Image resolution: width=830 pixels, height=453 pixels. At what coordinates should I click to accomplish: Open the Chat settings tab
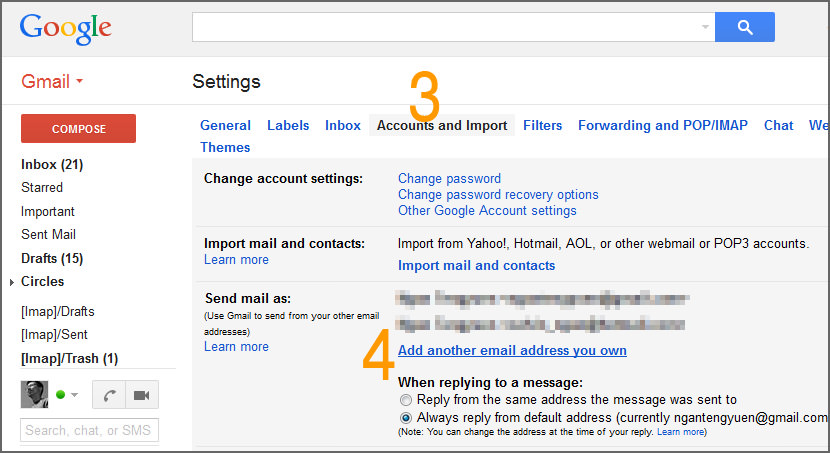pos(778,125)
